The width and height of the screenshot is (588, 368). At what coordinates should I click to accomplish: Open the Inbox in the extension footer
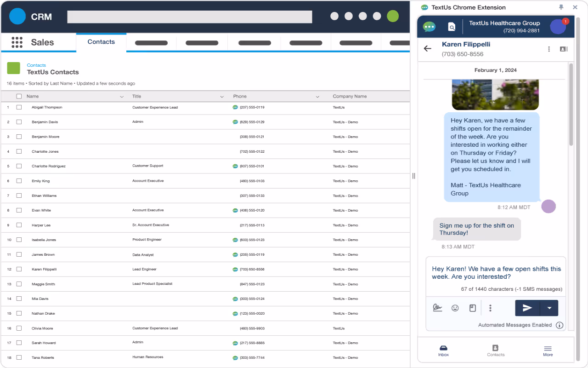tap(443, 350)
